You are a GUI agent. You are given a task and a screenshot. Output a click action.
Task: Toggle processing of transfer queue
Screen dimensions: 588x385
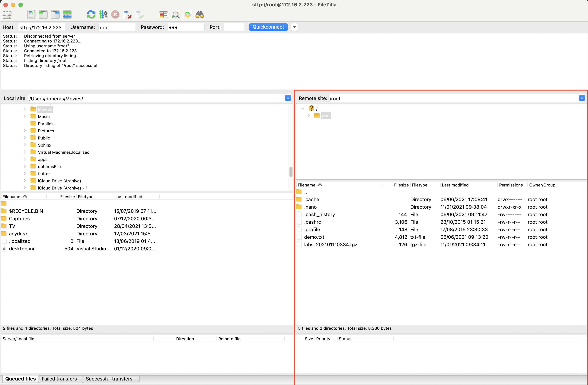[x=103, y=15]
